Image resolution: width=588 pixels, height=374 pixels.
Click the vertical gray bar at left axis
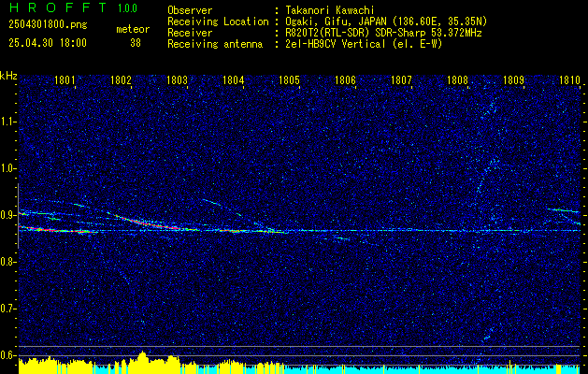[x=18, y=216]
